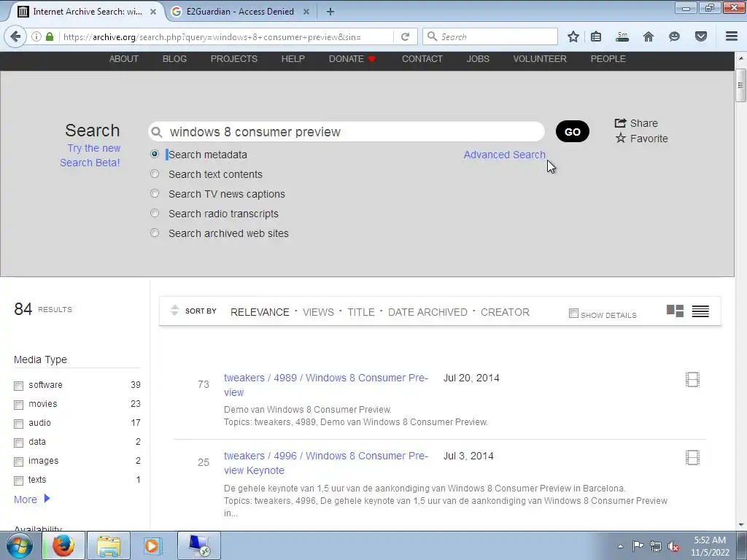This screenshot has height=560, width=747.
Task: Save to Pocket icon
Action: point(701,36)
